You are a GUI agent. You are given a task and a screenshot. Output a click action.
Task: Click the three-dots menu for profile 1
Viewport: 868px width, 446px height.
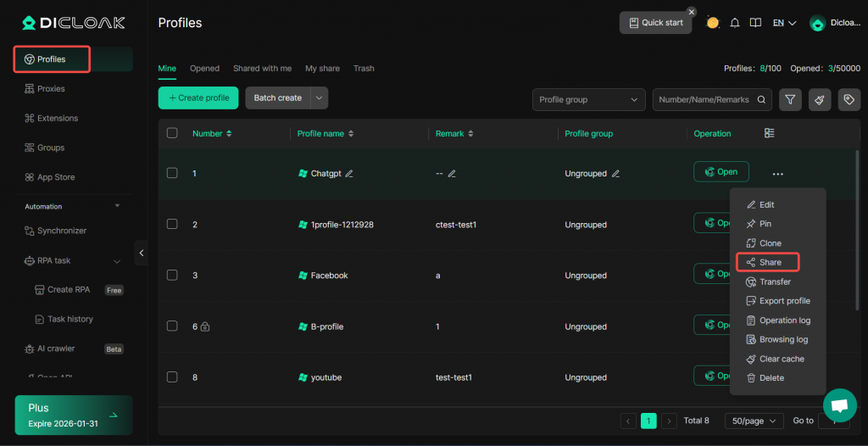tap(777, 174)
